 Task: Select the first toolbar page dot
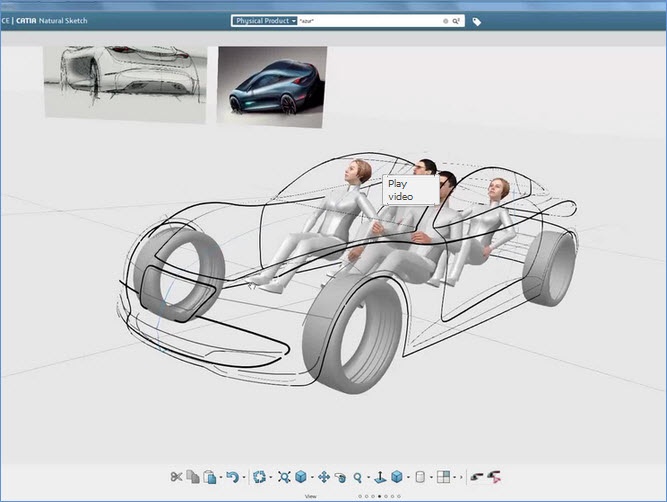[360, 496]
